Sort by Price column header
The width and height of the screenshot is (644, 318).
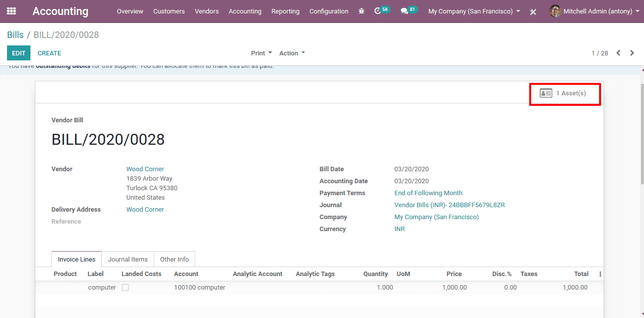(454, 274)
